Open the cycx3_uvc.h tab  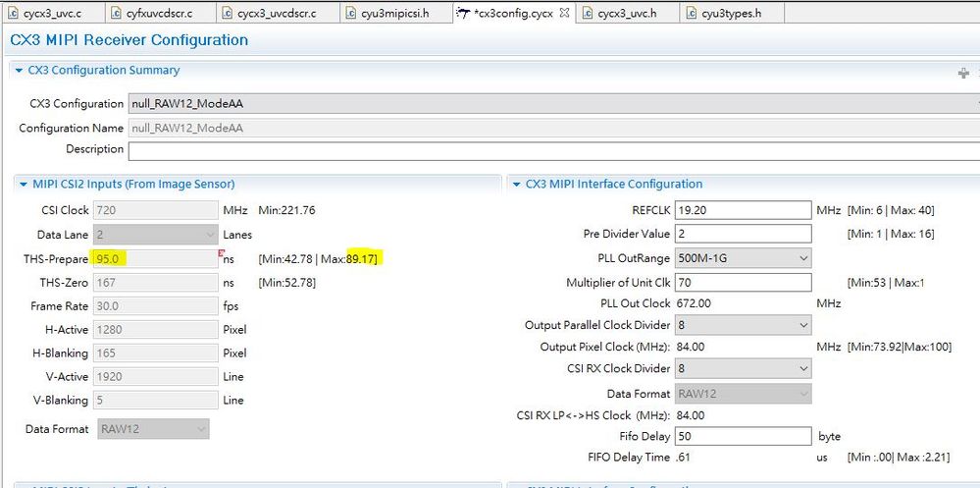click(627, 13)
